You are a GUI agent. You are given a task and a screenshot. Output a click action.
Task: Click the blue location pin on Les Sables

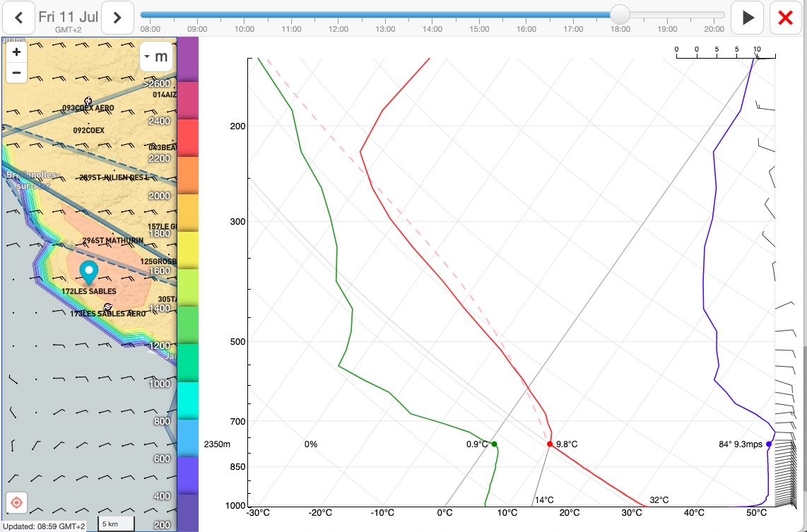pos(88,271)
